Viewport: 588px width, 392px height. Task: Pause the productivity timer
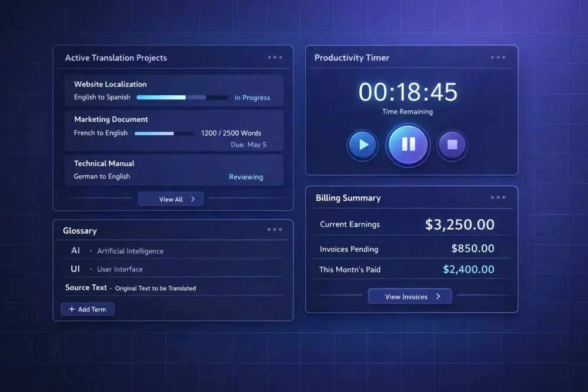click(x=408, y=145)
